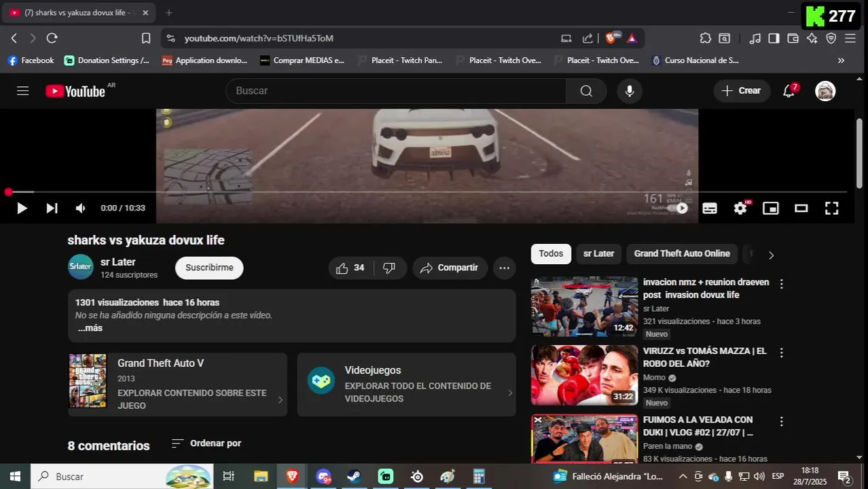Open video settings gear
The height and width of the screenshot is (489, 868).
coord(740,209)
